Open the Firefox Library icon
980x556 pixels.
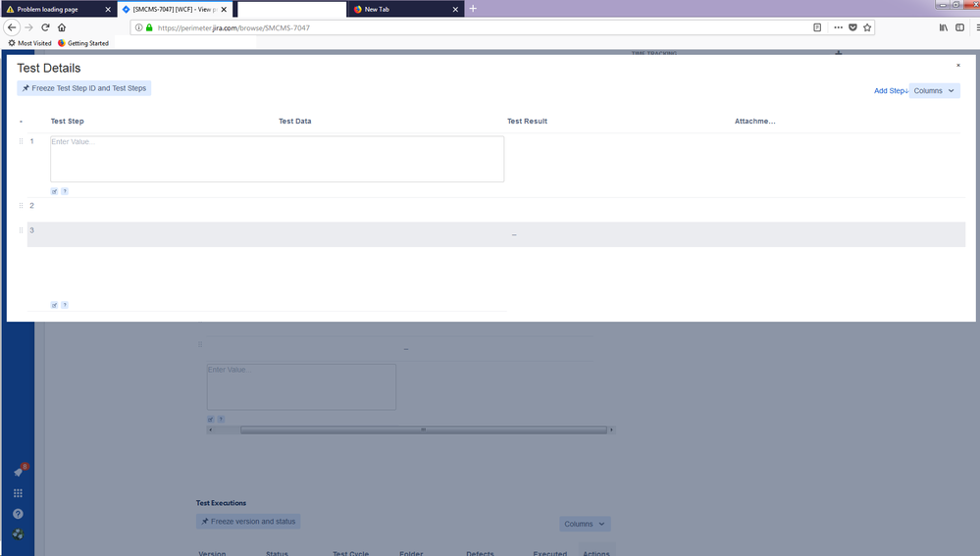click(x=943, y=27)
